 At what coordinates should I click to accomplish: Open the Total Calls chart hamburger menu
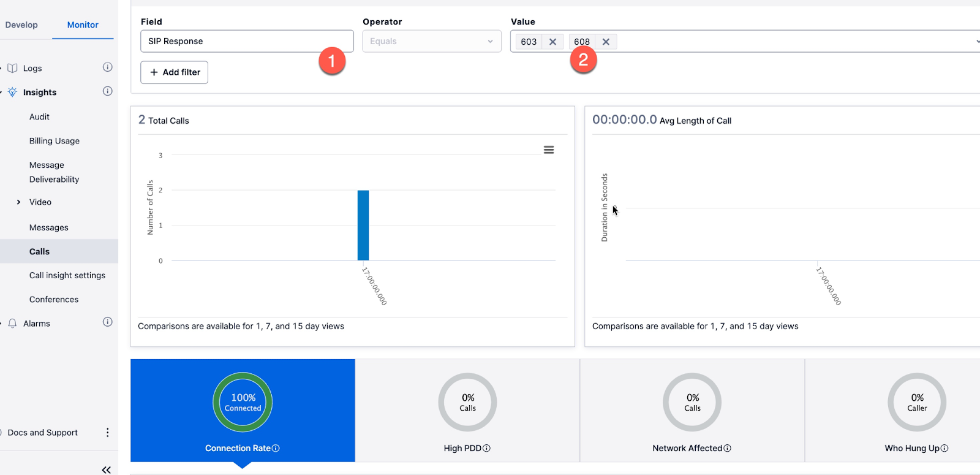pyautogui.click(x=549, y=150)
